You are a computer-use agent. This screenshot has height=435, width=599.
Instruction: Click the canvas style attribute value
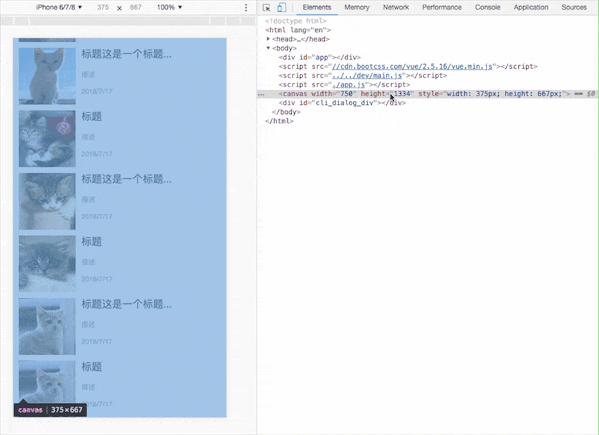click(x=504, y=94)
